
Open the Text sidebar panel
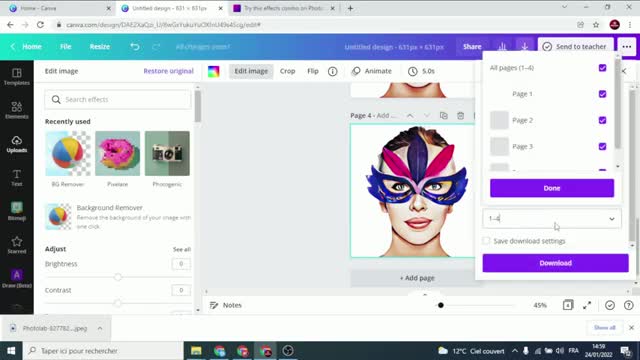pyautogui.click(x=17, y=178)
